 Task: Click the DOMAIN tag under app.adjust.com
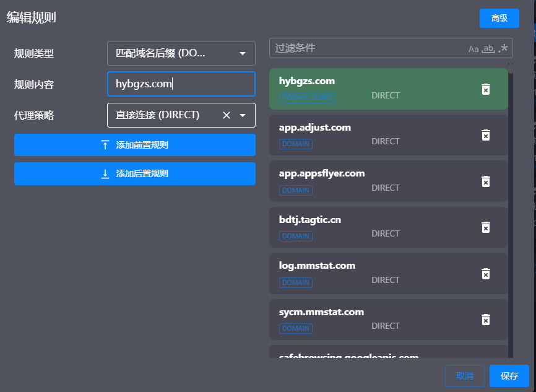pos(296,144)
